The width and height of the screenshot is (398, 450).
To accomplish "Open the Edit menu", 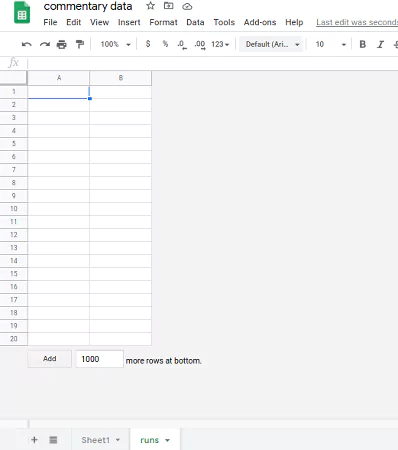I will 74,22.
